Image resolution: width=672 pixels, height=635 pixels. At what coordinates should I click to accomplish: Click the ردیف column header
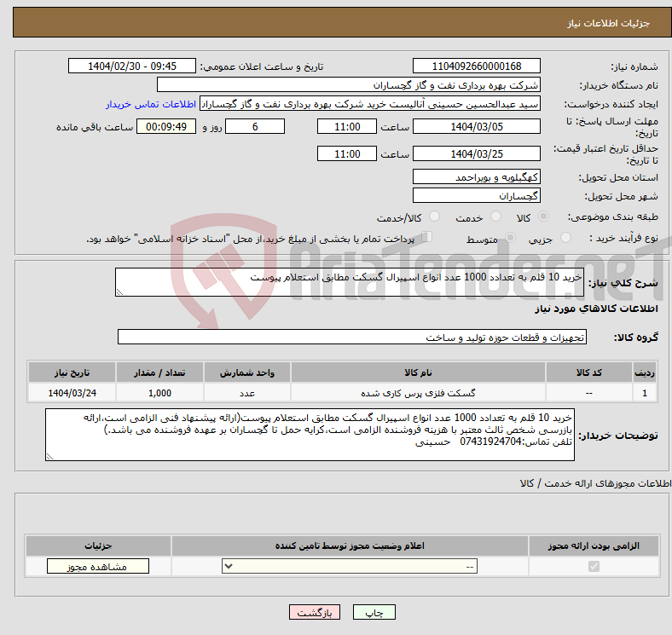click(645, 372)
